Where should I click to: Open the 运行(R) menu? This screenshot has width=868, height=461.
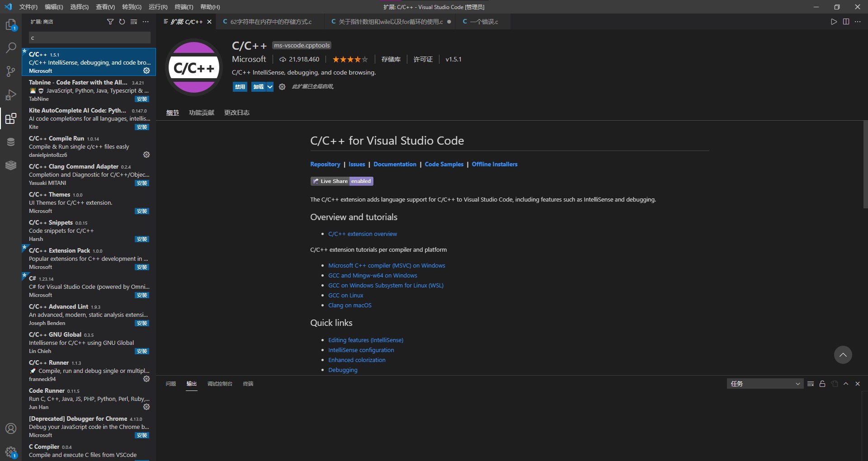(158, 7)
